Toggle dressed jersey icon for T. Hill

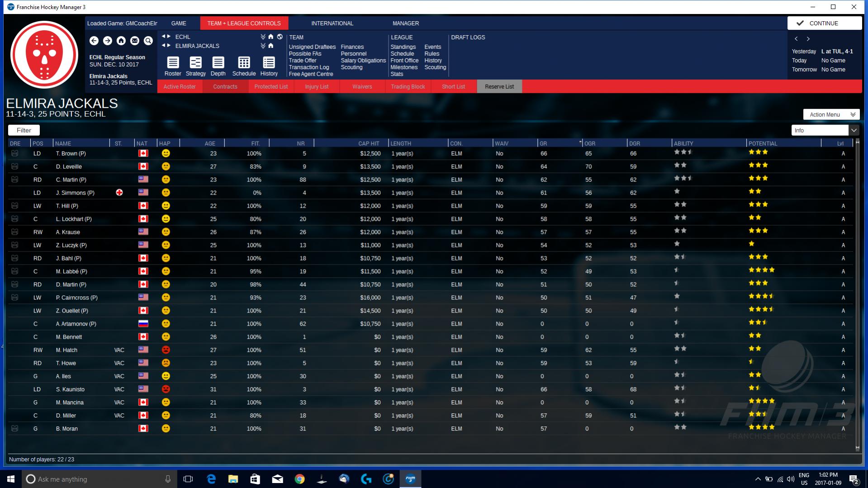click(15, 206)
